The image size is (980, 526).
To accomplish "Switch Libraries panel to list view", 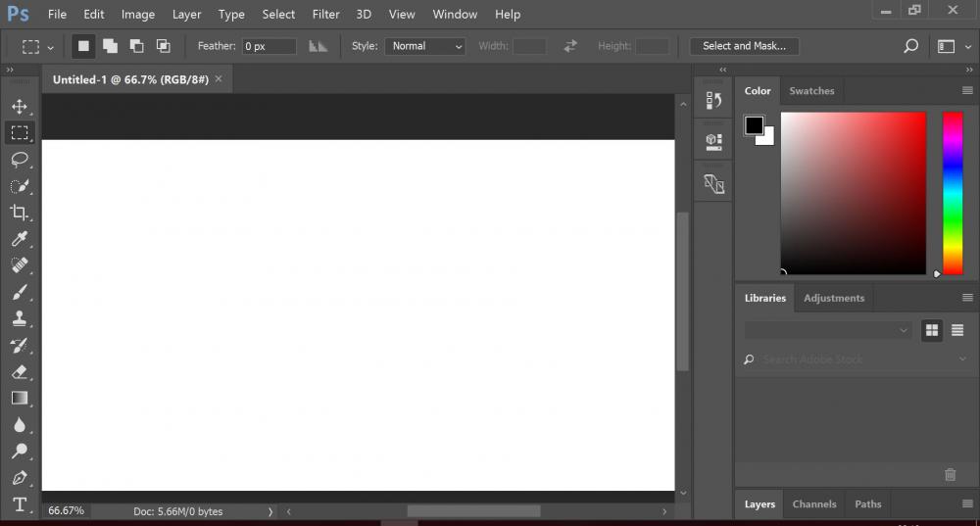I will click(x=957, y=330).
